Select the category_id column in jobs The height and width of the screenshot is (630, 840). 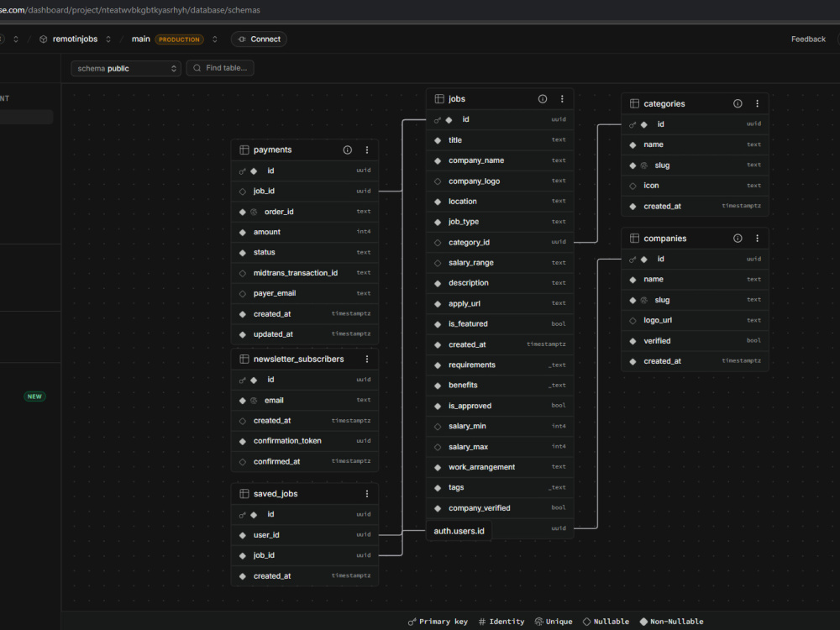(x=500, y=242)
